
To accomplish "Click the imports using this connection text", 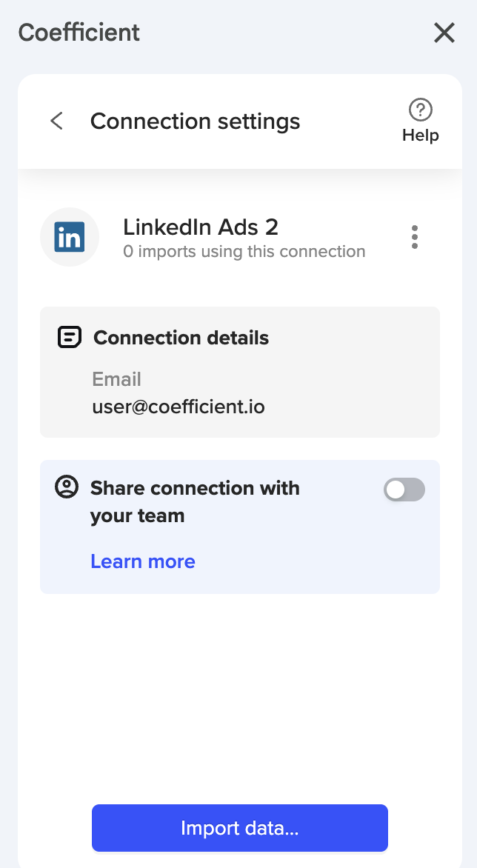I will point(244,252).
